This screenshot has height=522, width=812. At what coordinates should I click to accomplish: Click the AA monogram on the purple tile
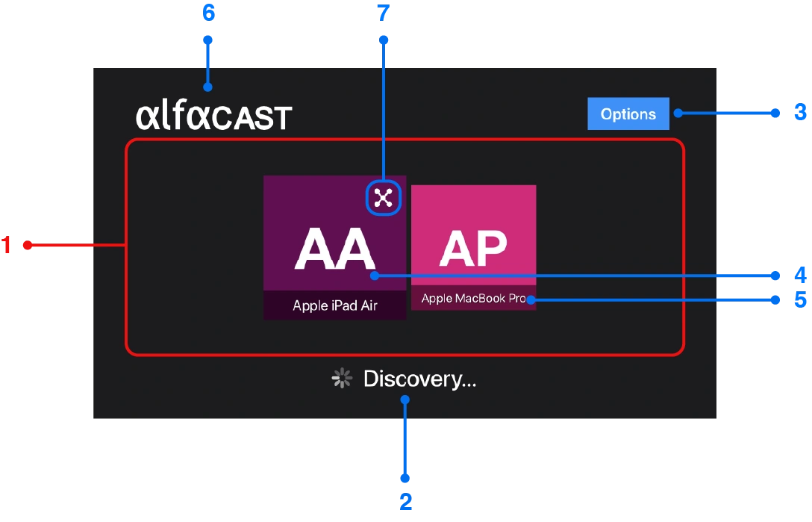(334, 250)
